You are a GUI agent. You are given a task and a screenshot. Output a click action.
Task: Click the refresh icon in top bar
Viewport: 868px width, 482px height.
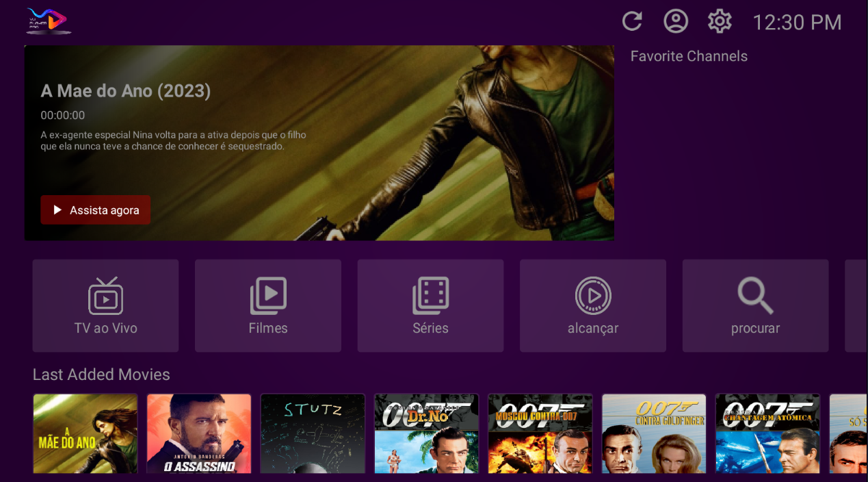pos(632,22)
